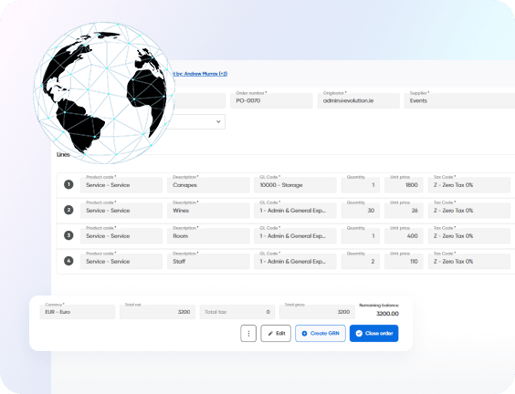
Task: Click Quantity field in Room row
Action: [360, 236]
